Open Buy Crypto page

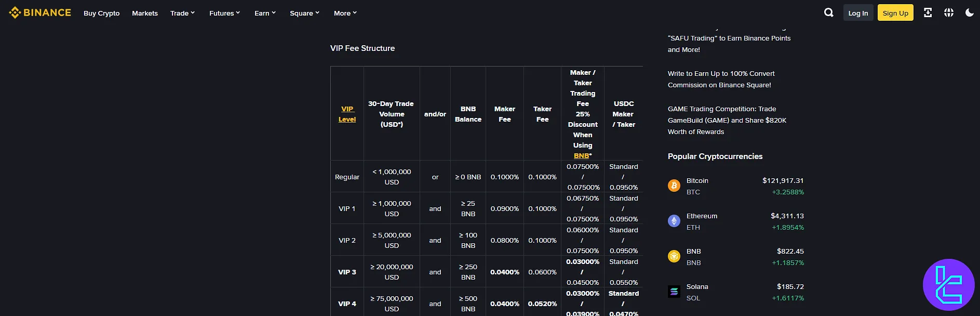click(102, 13)
